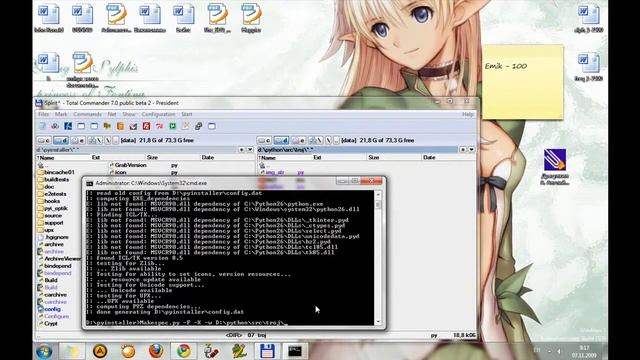Click the green square toolbar icon
Viewport: 640px width, 360px height.
173,126
